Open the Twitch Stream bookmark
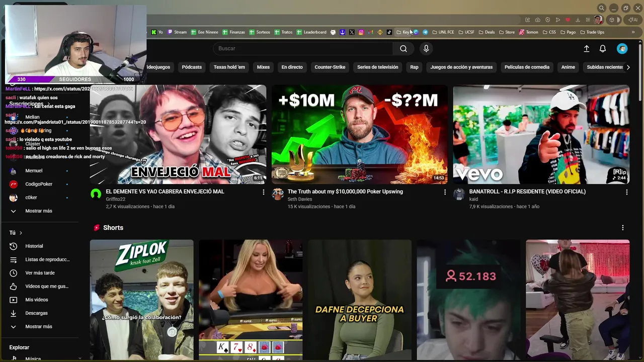This screenshot has width=644, height=362. [177, 32]
